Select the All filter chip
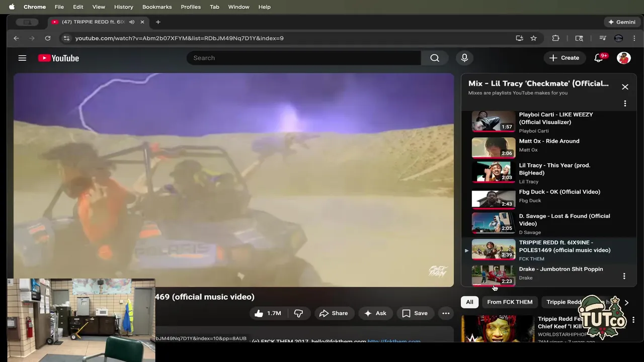The image size is (644, 362). coord(469,302)
